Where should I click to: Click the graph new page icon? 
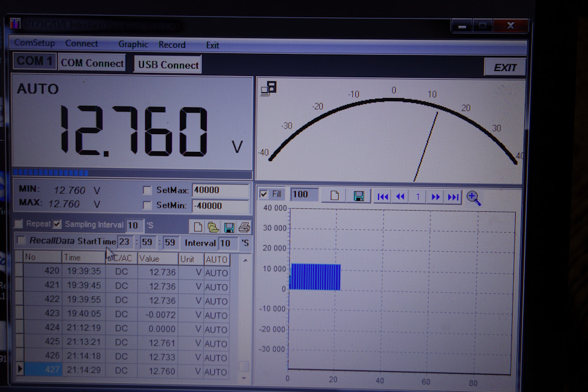point(334,195)
